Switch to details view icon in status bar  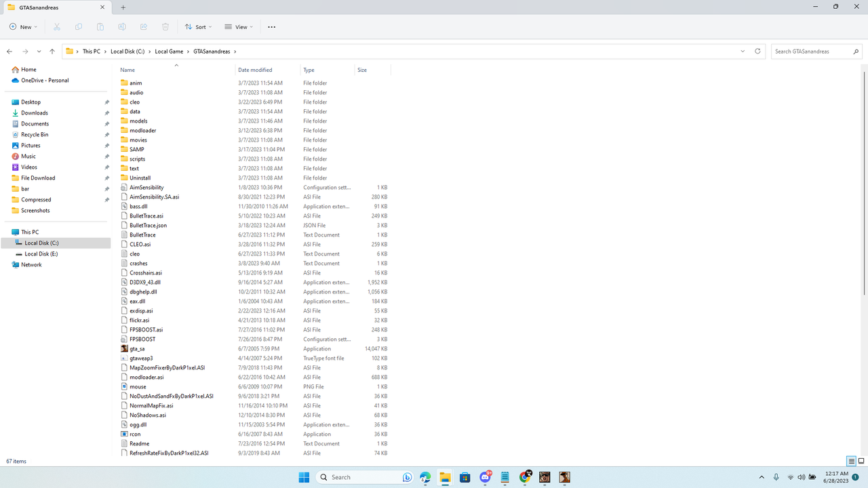[x=851, y=462]
